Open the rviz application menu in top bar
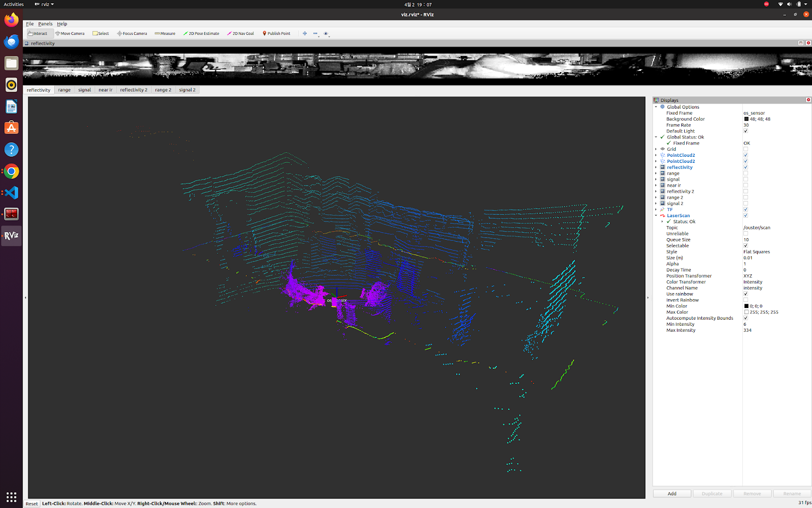Viewport: 812px width, 508px height. click(44, 4)
